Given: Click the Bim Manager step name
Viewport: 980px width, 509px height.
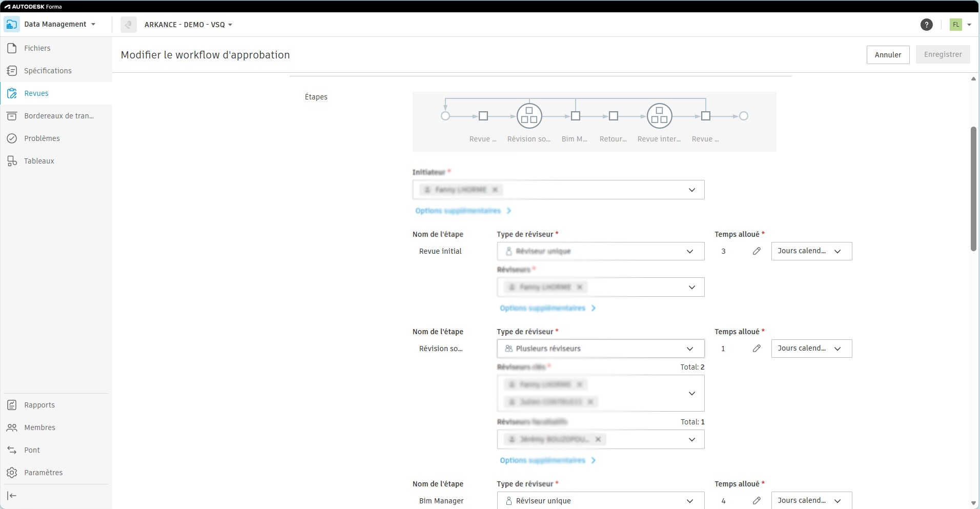Looking at the screenshot, I should pos(441,501).
